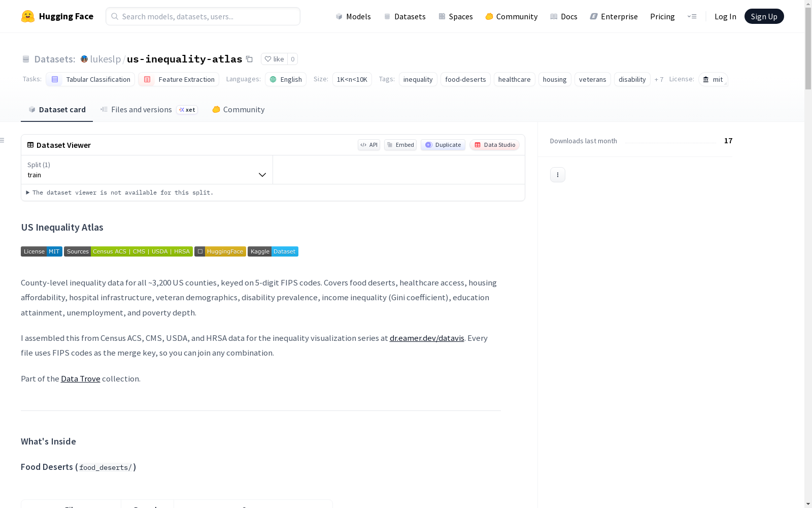The width and height of the screenshot is (812, 508).
Task: Open the Data Trove collection link
Action: point(81,378)
